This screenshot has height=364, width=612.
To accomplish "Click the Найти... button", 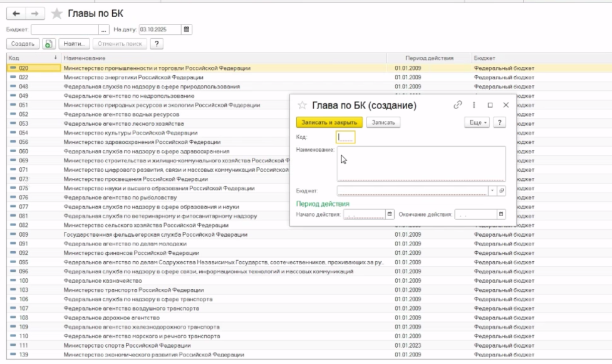I will (74, 44).
